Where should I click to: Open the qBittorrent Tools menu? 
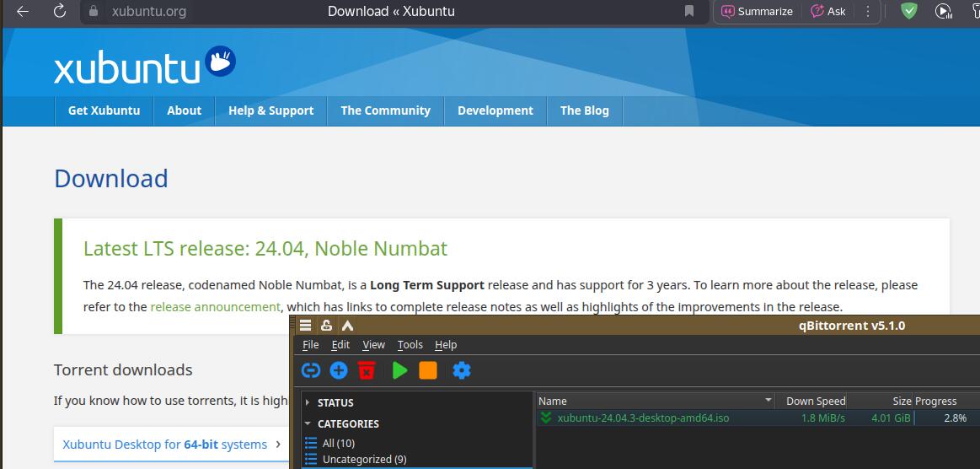click(x=410, y=344)
